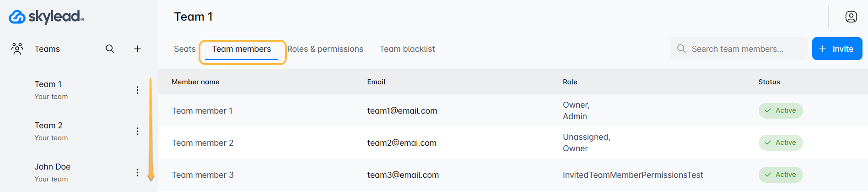Viewport: 868px width, 192px height.
Task: Open Team 1 three-dot options menu
Action: [137, 90]
